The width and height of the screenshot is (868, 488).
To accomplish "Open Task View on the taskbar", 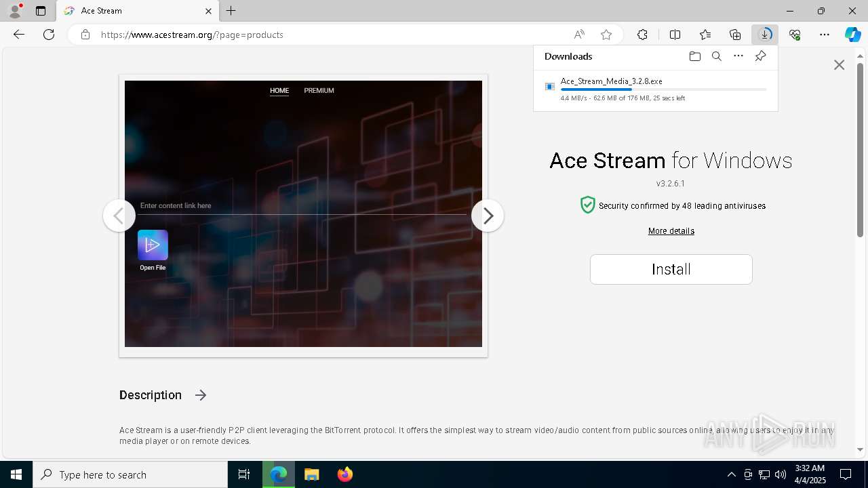I will [x=244, y=474].
